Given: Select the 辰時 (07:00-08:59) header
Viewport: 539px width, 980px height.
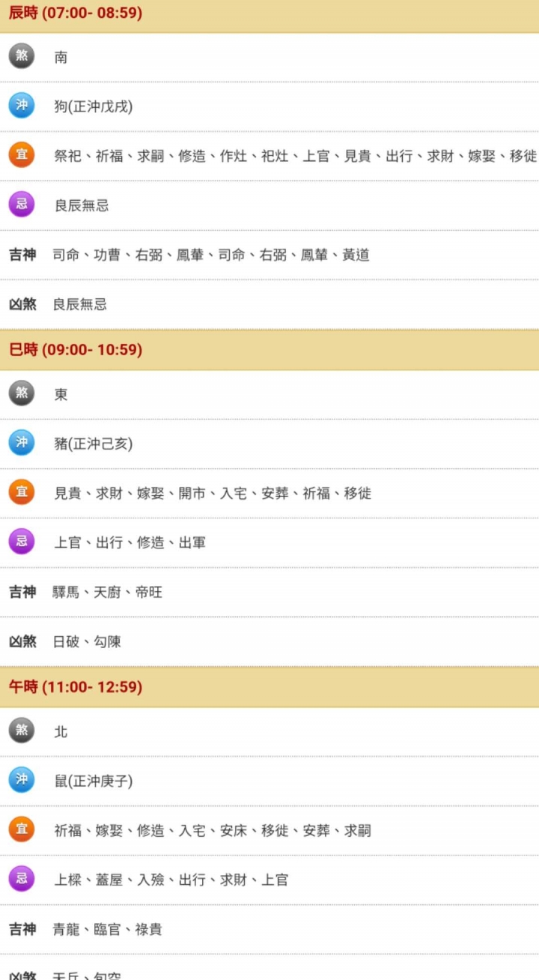Looking at the screenshot, I should 76,13.
